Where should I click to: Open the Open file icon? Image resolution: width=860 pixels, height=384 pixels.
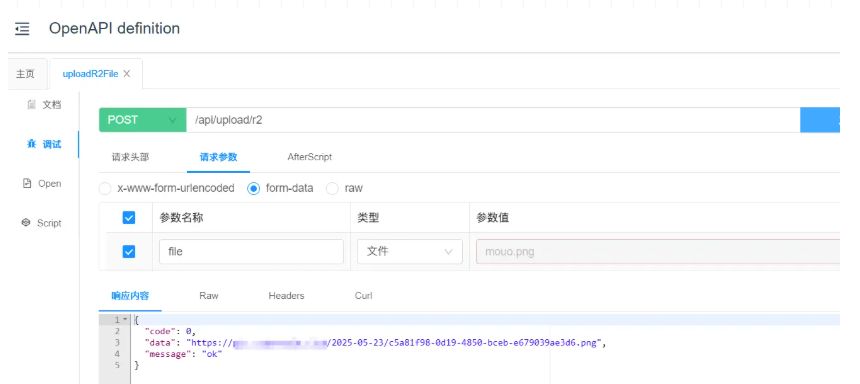pos(27,184)
